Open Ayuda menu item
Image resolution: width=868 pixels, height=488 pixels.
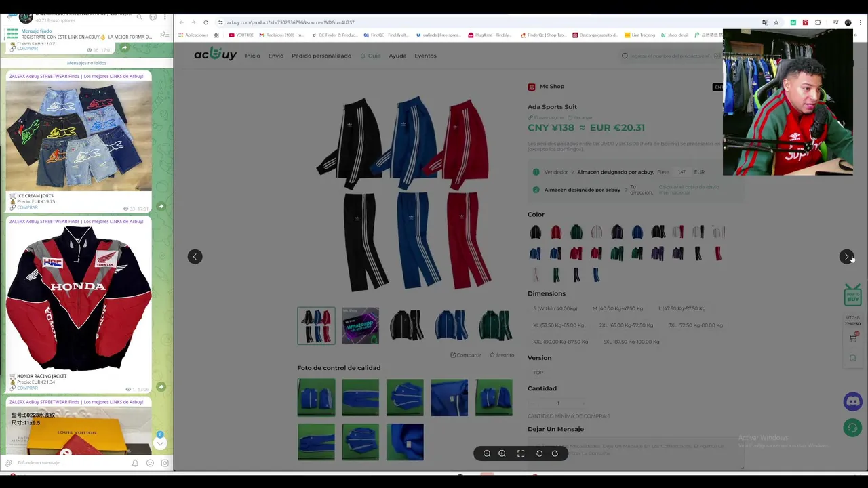coord(397,56)
